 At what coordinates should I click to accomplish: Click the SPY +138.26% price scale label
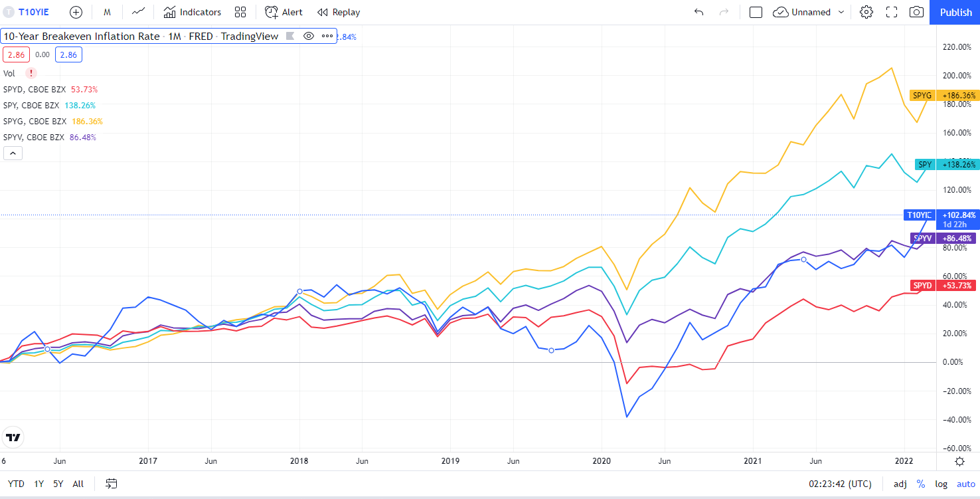coord(945,164)
